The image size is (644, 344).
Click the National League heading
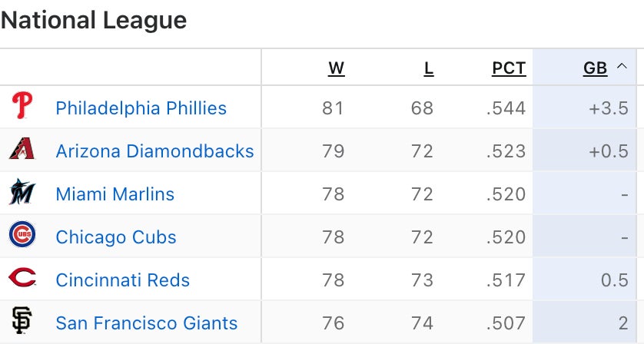coord(94,20)
